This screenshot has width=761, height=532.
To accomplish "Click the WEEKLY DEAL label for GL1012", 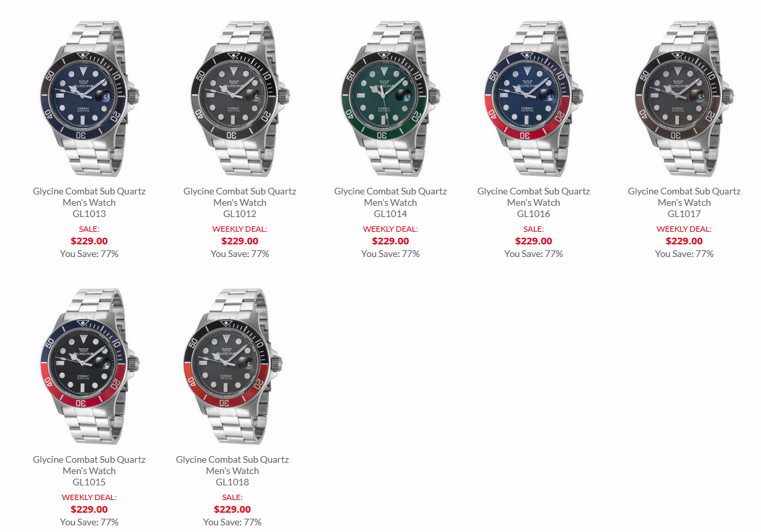I will 240,229.
